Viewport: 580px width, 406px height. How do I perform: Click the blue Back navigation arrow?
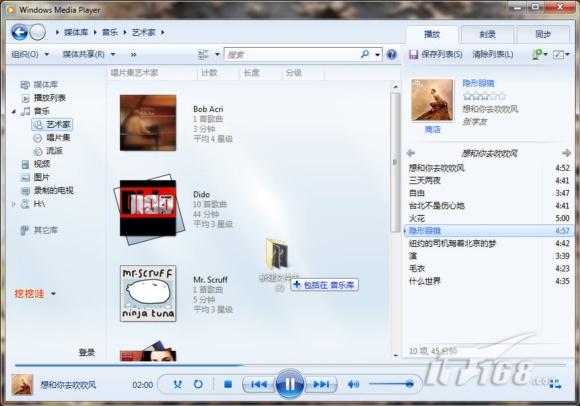20,32
